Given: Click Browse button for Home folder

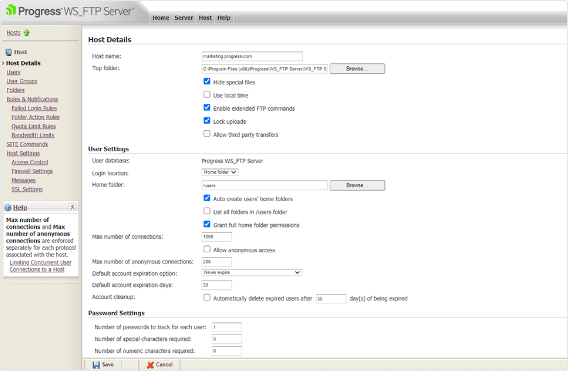Looking at the screenshot, I should click(x=357, y=185).
